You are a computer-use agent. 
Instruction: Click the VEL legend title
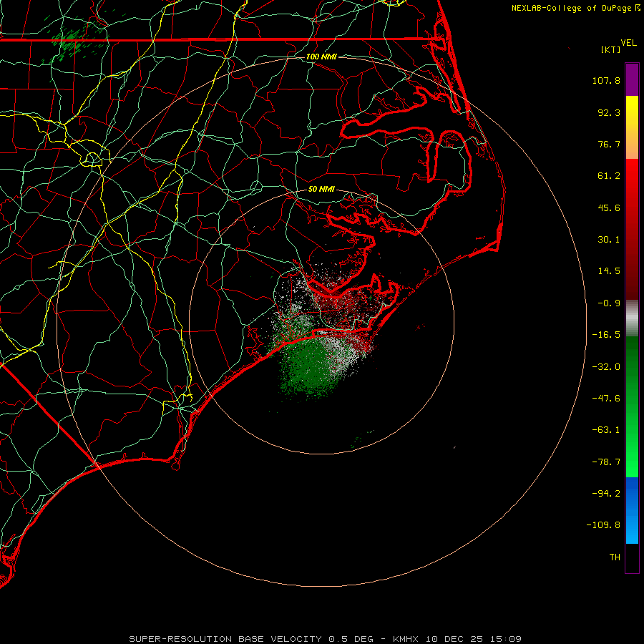tap(628, 43)
